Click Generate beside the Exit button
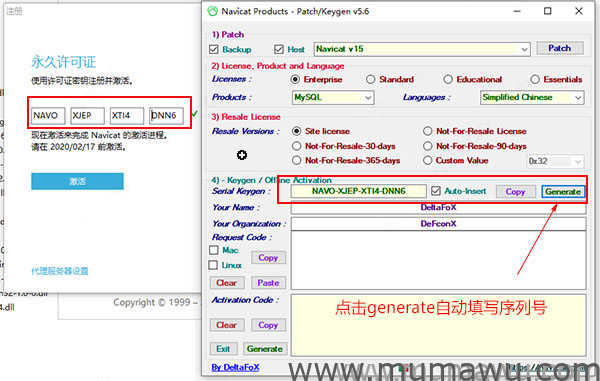This screenshot has width=600, height=381. 265,349
